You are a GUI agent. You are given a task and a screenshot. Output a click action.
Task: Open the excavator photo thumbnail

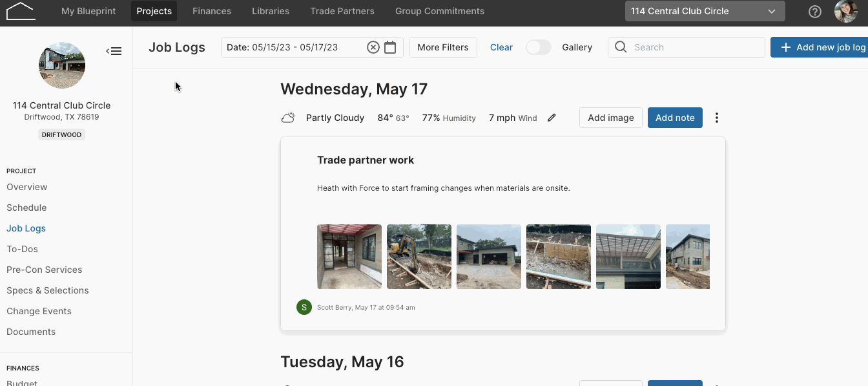click(x=419, y=257)
